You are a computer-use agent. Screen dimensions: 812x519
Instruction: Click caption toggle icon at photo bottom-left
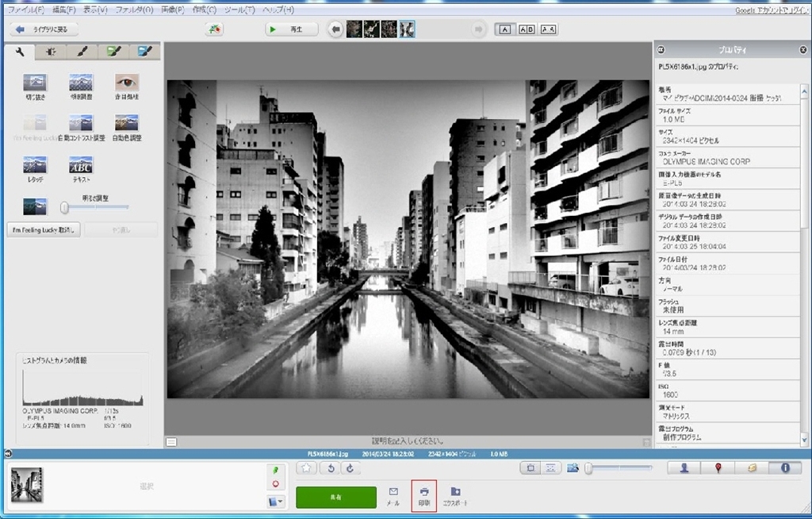click(171, 442)
